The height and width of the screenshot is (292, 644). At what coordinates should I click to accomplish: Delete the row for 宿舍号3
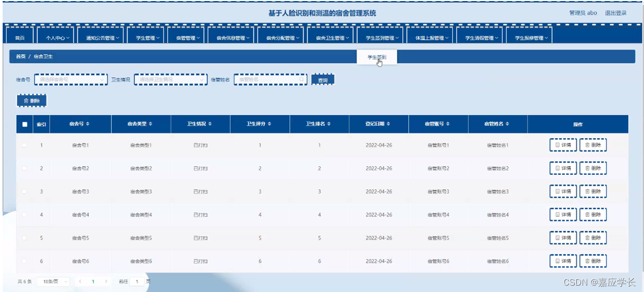tap(593, 191)
